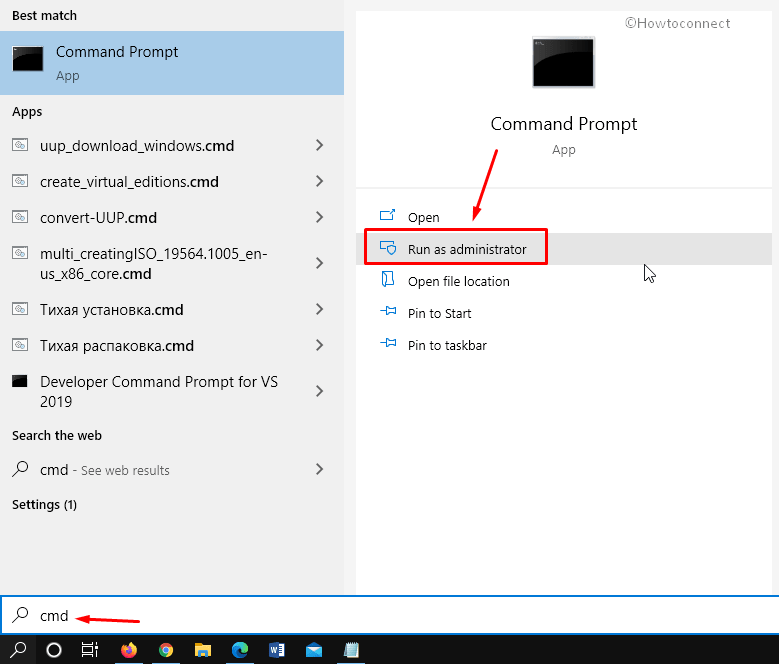Click inside the cmd search box
Screen dimensions: 779x664
[390, 615]
